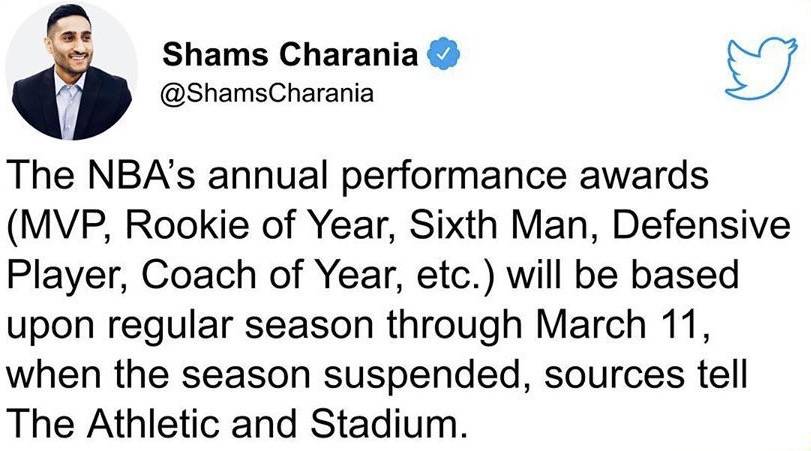Open the Shams Charania display name
Screen dimensions: 811x451
[x=290, y=54]
